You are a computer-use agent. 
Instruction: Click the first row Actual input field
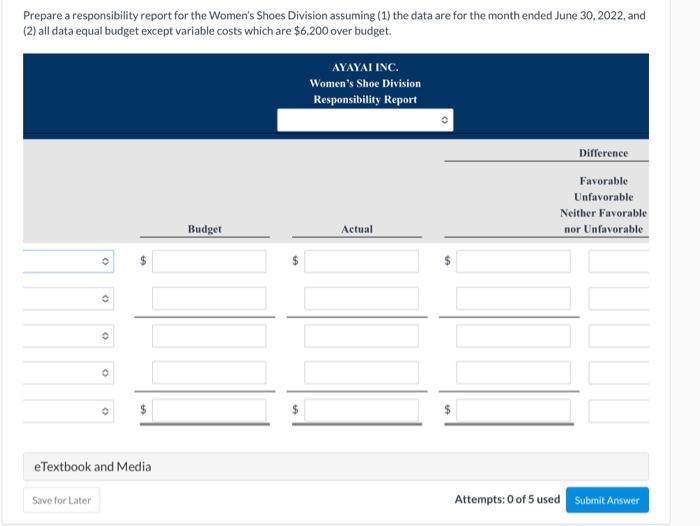pyautogui.click(x=361, y=261)
